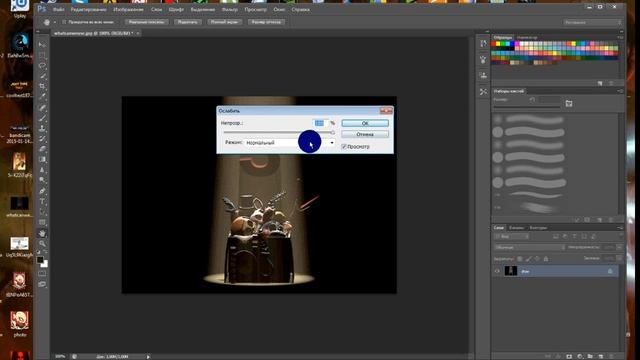Pick the red swatch in Swatches
The width and height of the screenshot is (640, 360).
493,44
